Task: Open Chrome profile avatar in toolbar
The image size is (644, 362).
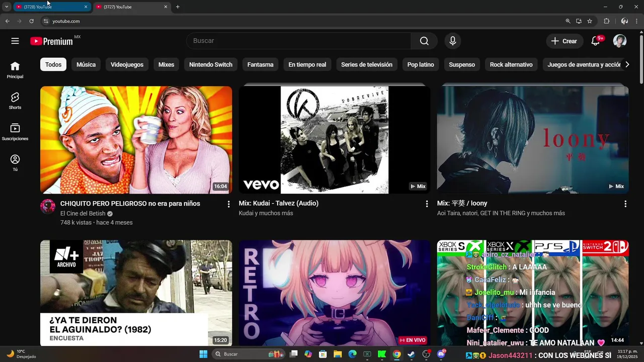Action: (624, 21)
